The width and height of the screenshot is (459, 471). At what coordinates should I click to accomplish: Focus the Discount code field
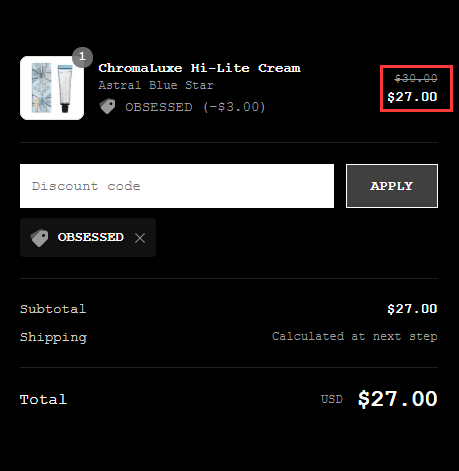pyautogui.click(x=177, y=186)
